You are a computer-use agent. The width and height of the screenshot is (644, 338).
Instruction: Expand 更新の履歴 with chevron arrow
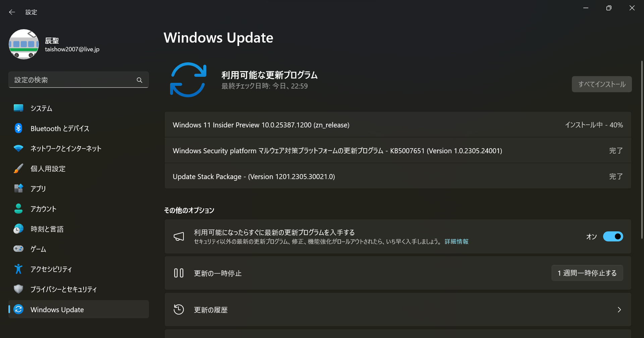[619, 309]
